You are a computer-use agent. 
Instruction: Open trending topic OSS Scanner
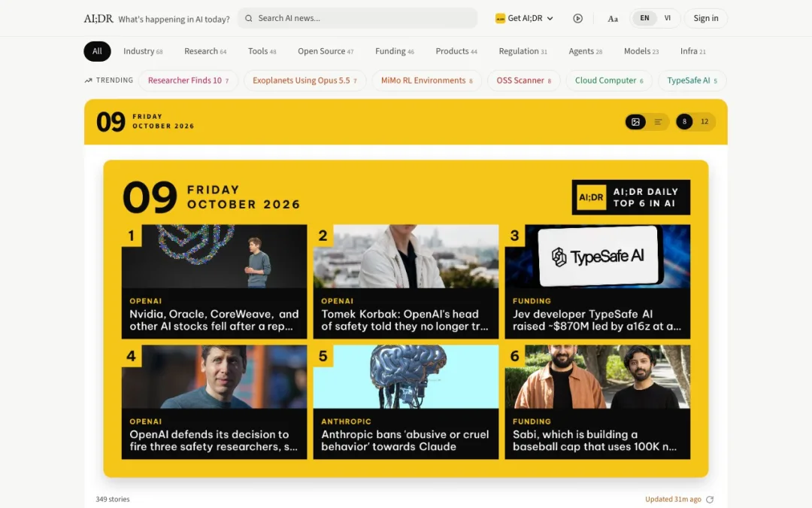523,81
